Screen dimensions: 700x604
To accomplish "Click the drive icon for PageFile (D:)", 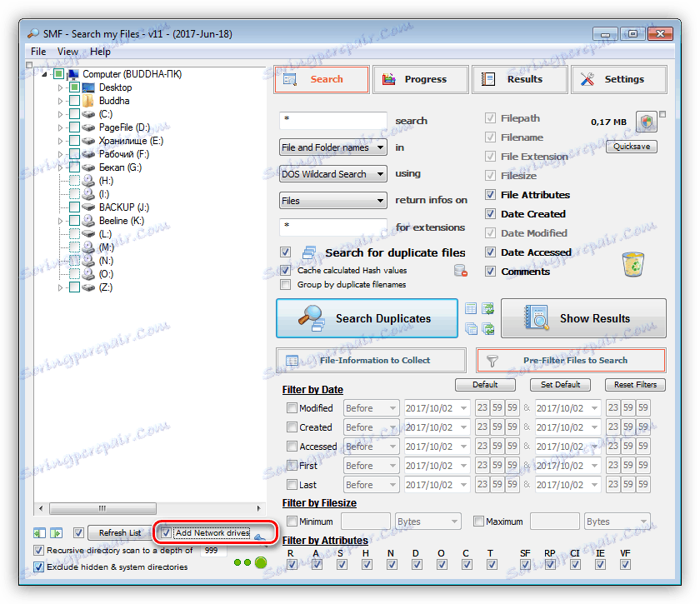I will tap(88, 127).
